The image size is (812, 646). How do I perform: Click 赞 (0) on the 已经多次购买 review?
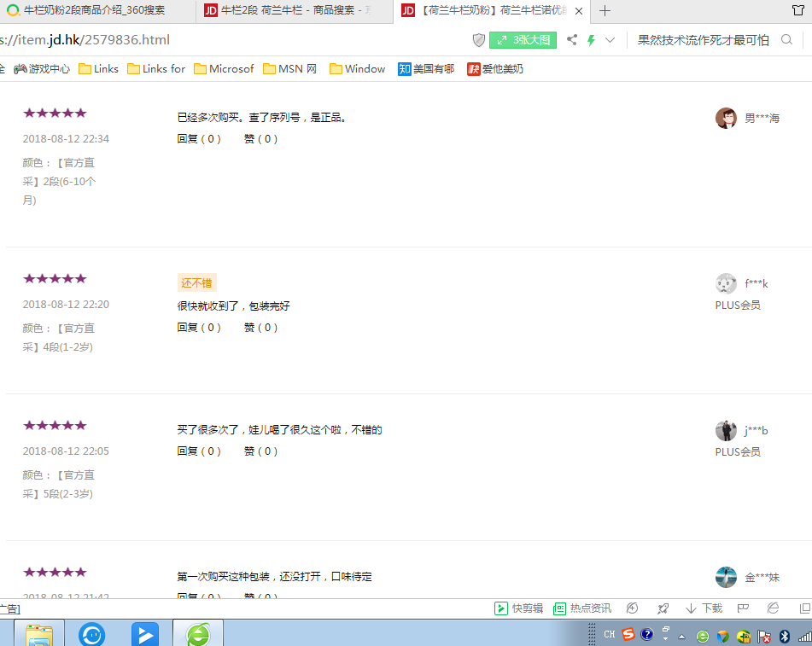[x=261, y=139]
